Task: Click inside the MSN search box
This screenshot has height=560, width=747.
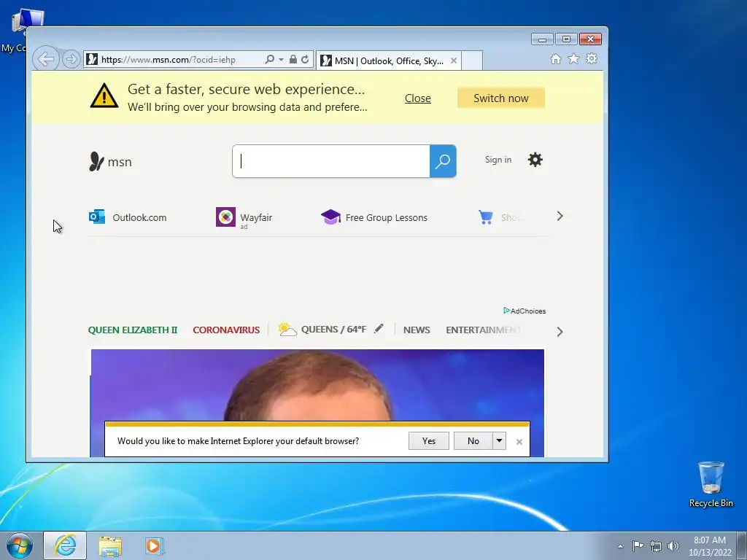Action: coord(331,161)
